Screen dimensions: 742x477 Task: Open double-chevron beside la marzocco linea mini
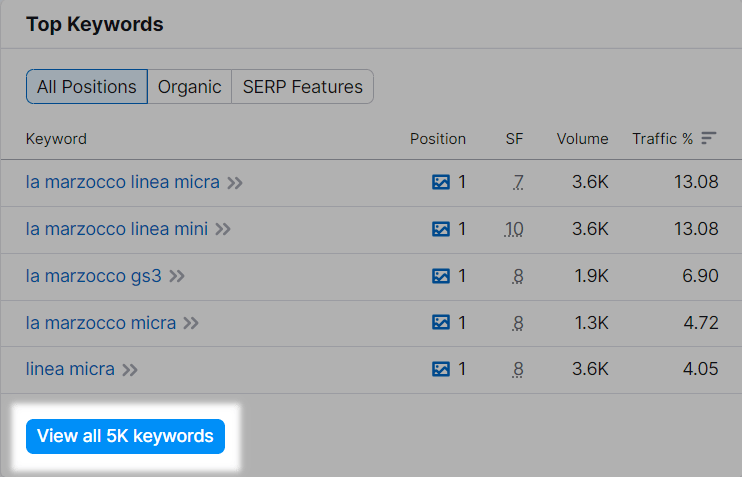(223, 229)
